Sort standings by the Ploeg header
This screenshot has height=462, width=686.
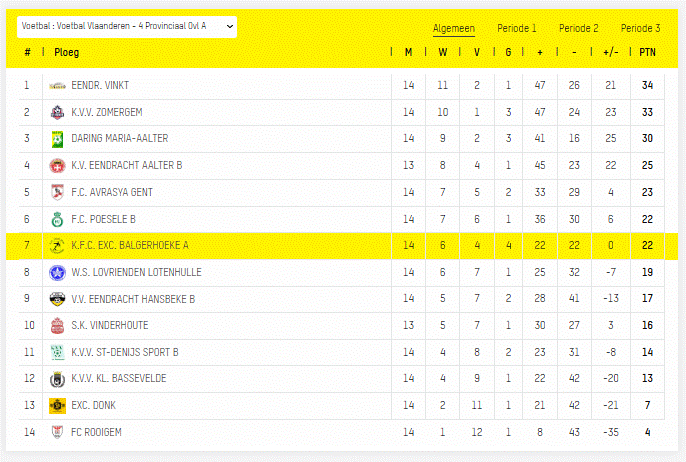pos(67,52)
